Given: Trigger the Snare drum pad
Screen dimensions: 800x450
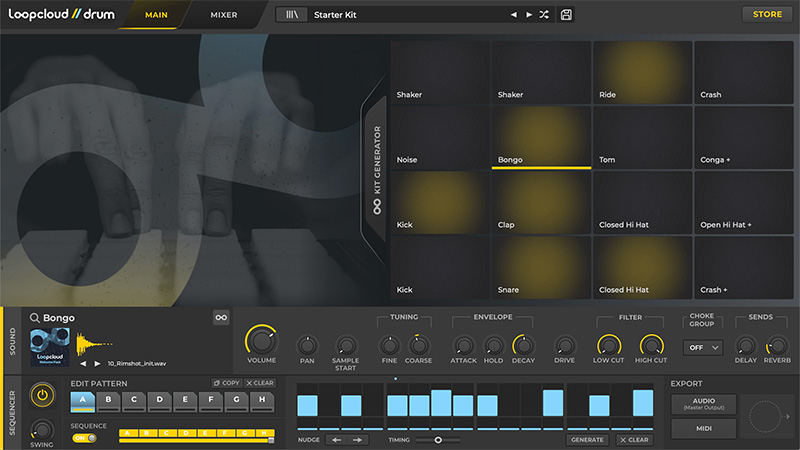Looking at the screenshot, I should click(541, 268).
